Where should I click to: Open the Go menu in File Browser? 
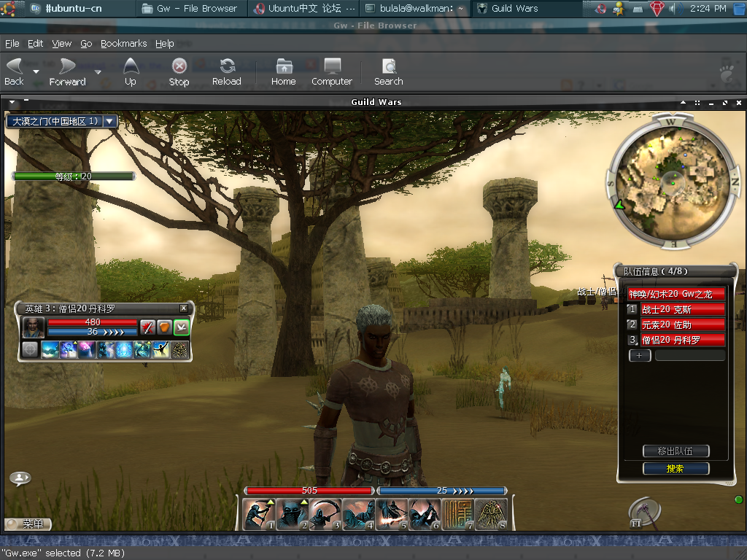coord(86,44)
